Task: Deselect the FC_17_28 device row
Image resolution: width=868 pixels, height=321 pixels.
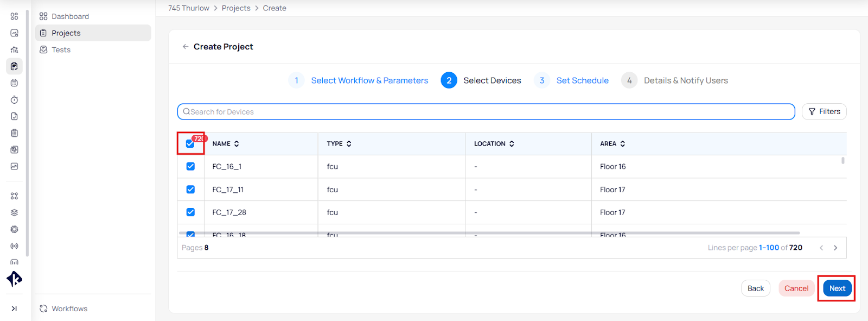Action: point(190,212)
